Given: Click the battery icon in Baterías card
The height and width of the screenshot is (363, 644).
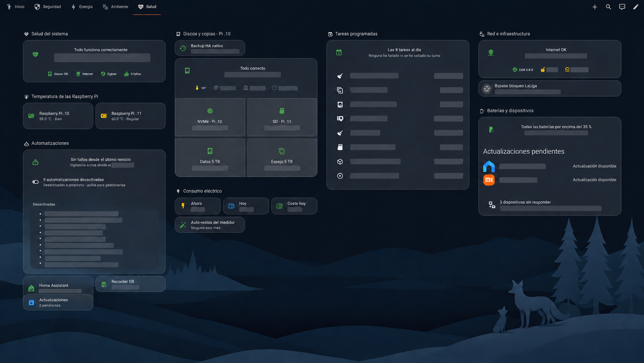Looking at the screenshot, I should (491, 129).
